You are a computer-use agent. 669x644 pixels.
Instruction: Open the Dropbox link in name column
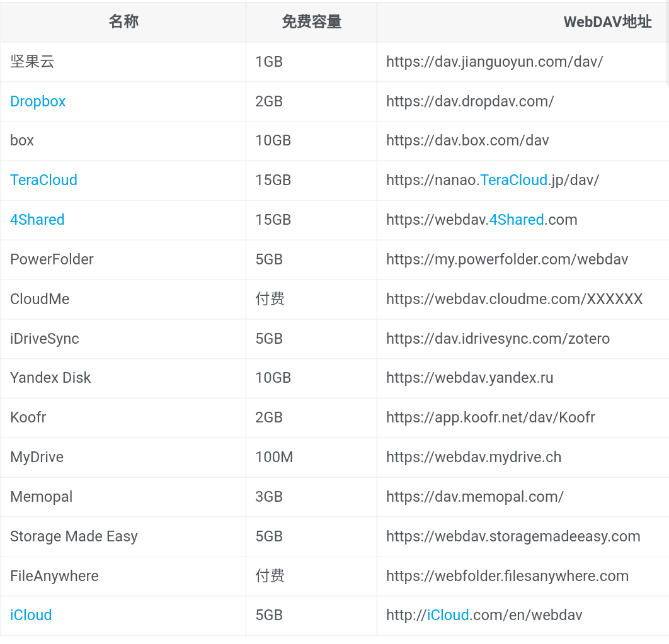click(38, 101)
